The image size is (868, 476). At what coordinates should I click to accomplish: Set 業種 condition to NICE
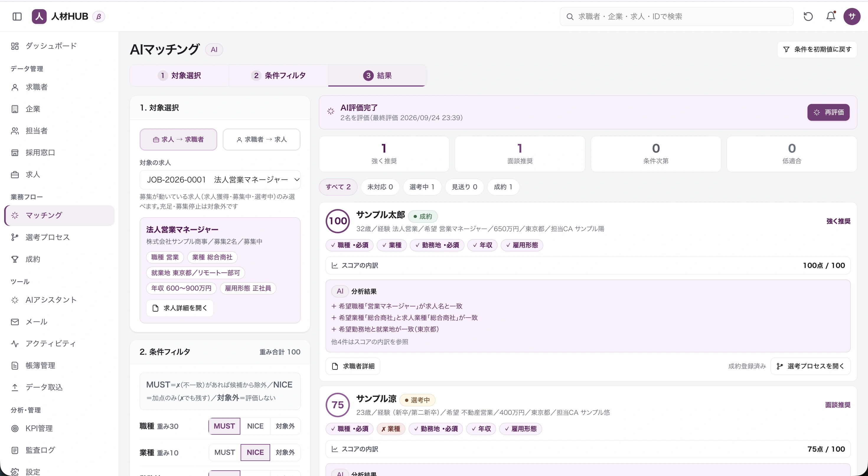click(x=255, y=452)
